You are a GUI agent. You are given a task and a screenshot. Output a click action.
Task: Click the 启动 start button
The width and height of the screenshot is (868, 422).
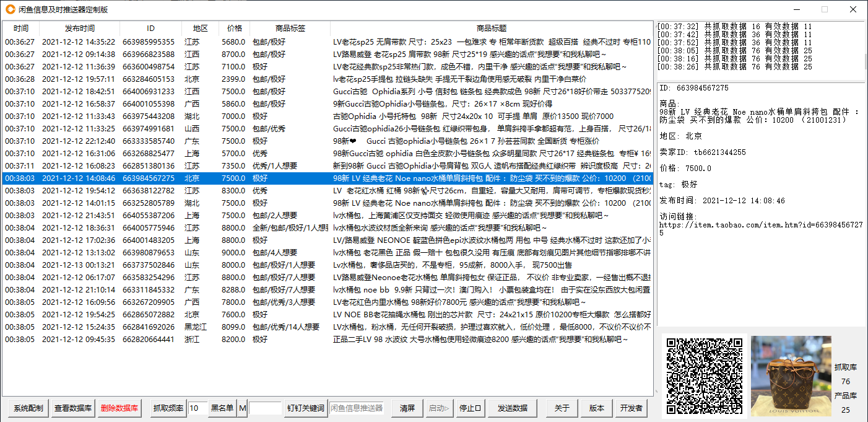click(440, 408)
